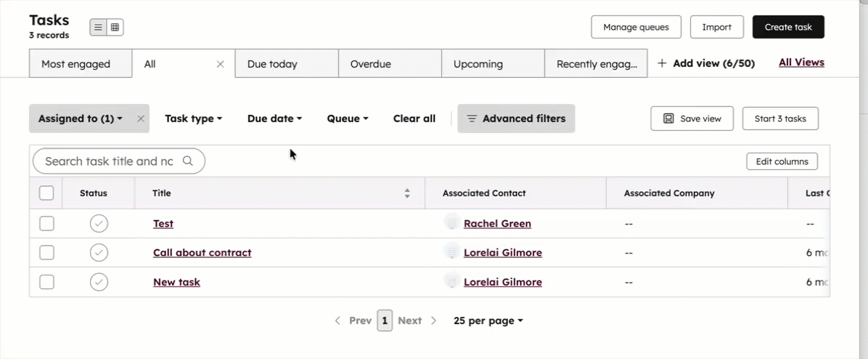Close the All tab with X
This screenshot has width=868, height=359.
(x=221, y=64)
